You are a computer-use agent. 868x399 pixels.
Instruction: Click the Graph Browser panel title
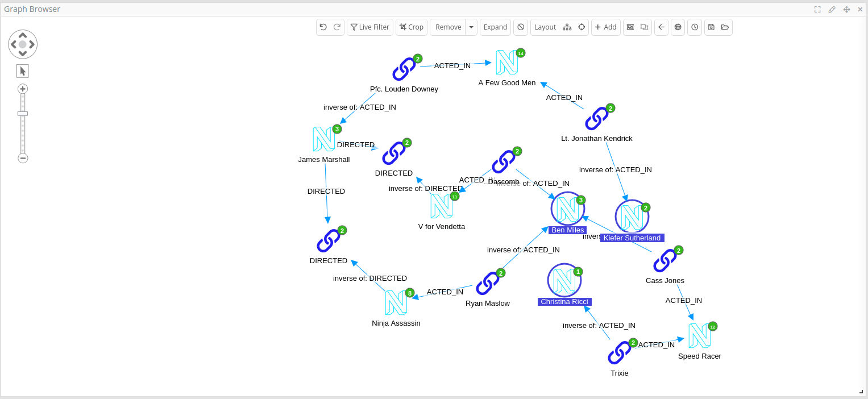[x=32, y=9]
